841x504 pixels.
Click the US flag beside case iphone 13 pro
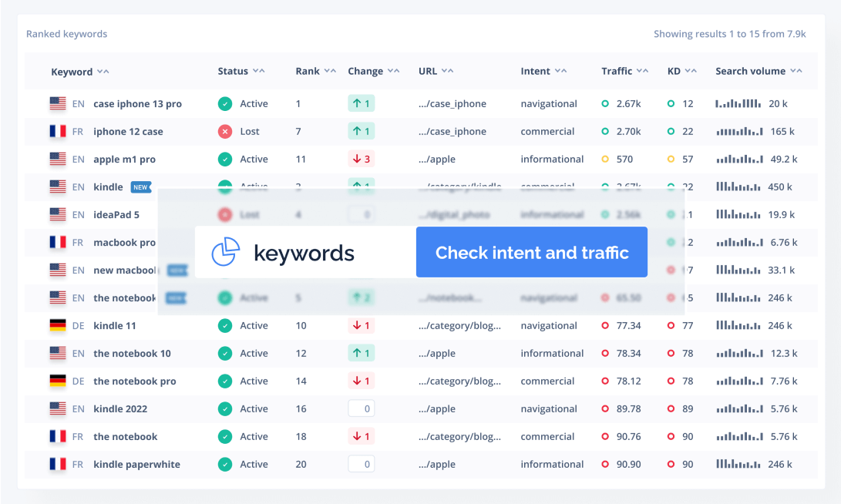(58, 103)
